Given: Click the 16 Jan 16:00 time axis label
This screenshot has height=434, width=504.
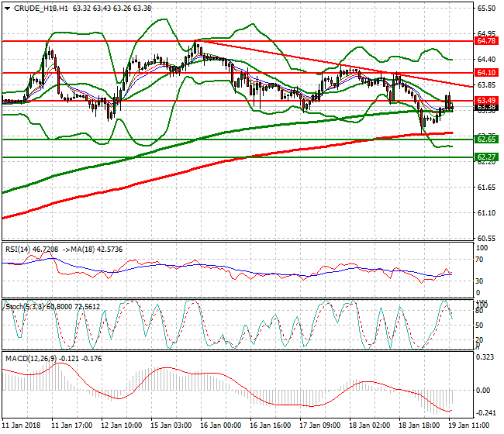Looking at the screenshot, I should point(271,425).
